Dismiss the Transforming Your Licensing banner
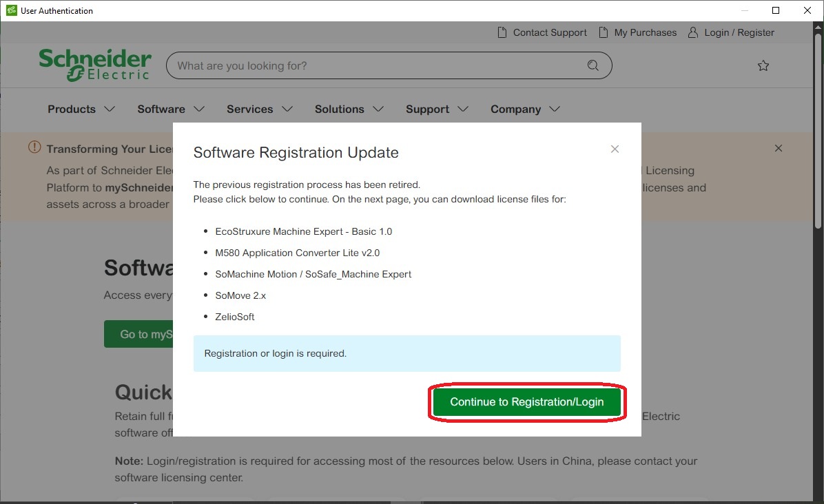This screenshot has width=824, height=504. (x=779, y=148)
